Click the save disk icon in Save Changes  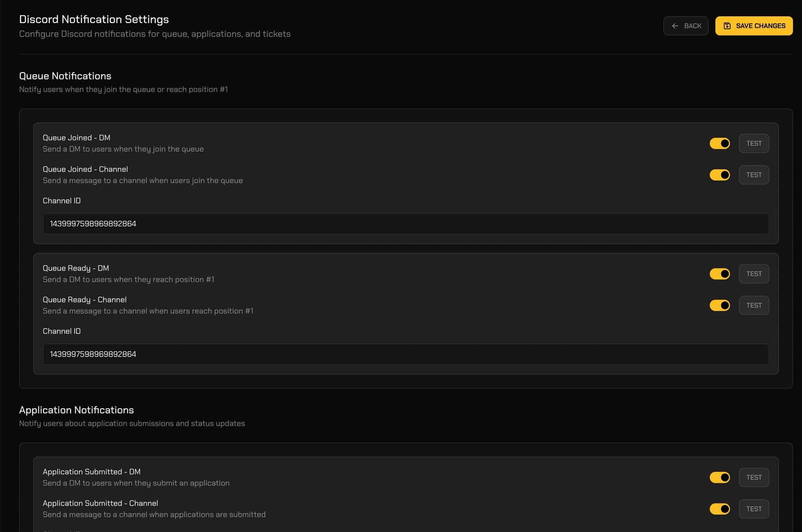[x=727, y=26]
